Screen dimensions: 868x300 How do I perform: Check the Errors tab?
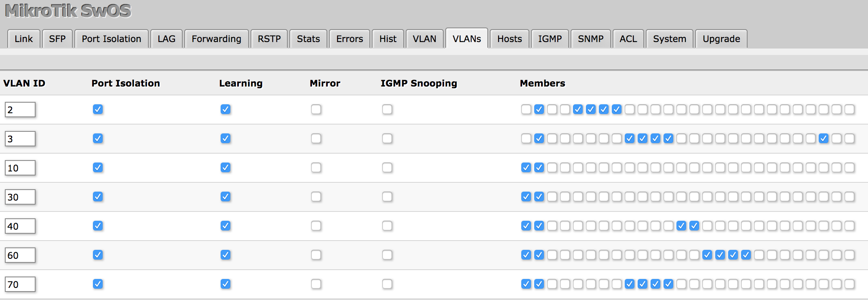coord(349,39)
